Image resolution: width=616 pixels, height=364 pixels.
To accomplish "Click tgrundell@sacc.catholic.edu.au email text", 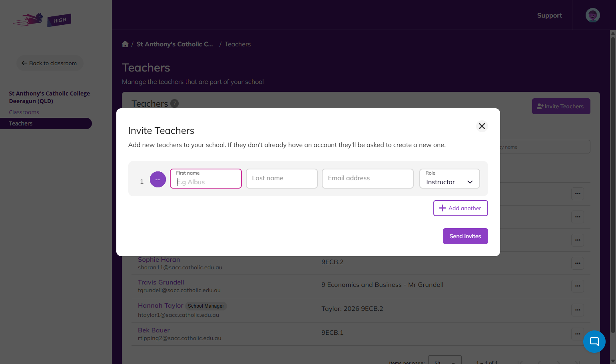I will click(x=179, y=290).
